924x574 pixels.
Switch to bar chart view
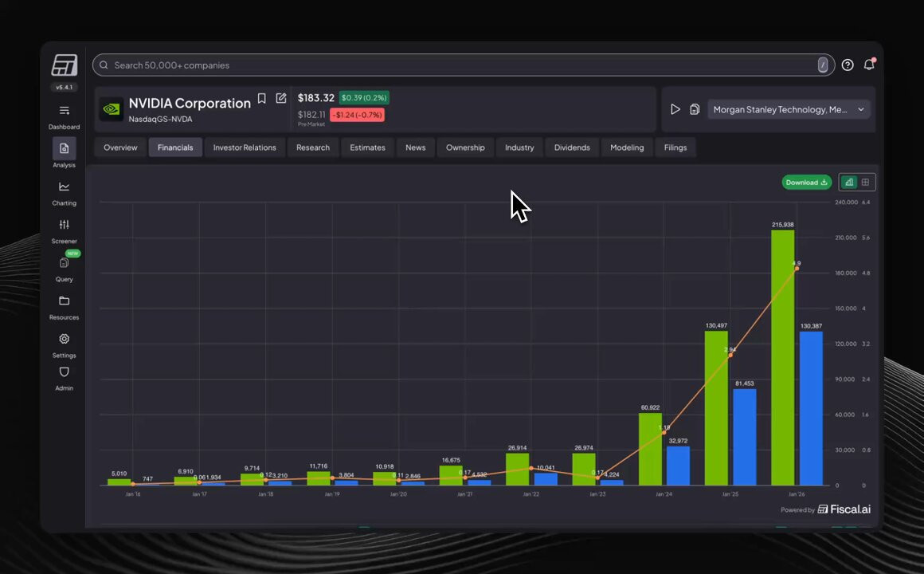849,183
